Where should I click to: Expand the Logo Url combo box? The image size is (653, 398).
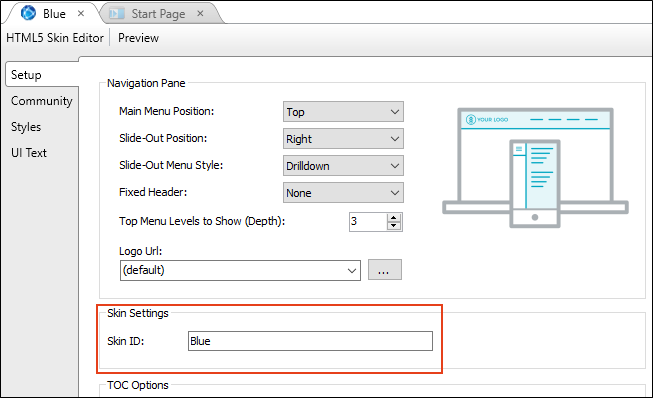[x=240, y=271]
